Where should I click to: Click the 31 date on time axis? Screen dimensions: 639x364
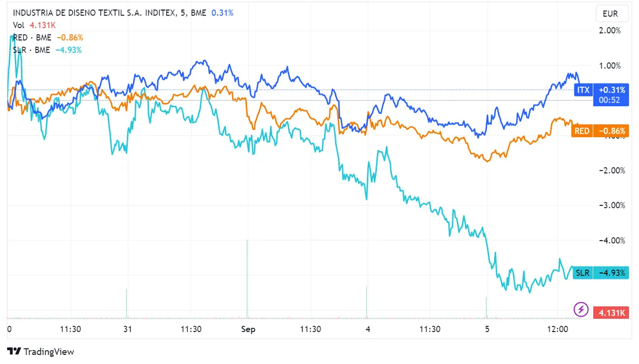click(x=127, y=329)
